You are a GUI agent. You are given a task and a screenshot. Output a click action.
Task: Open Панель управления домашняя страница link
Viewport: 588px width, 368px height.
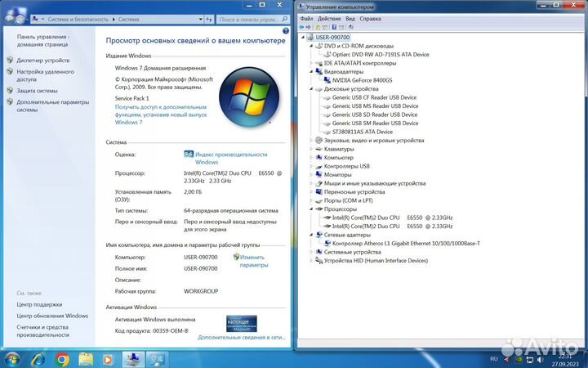[42, 41]
